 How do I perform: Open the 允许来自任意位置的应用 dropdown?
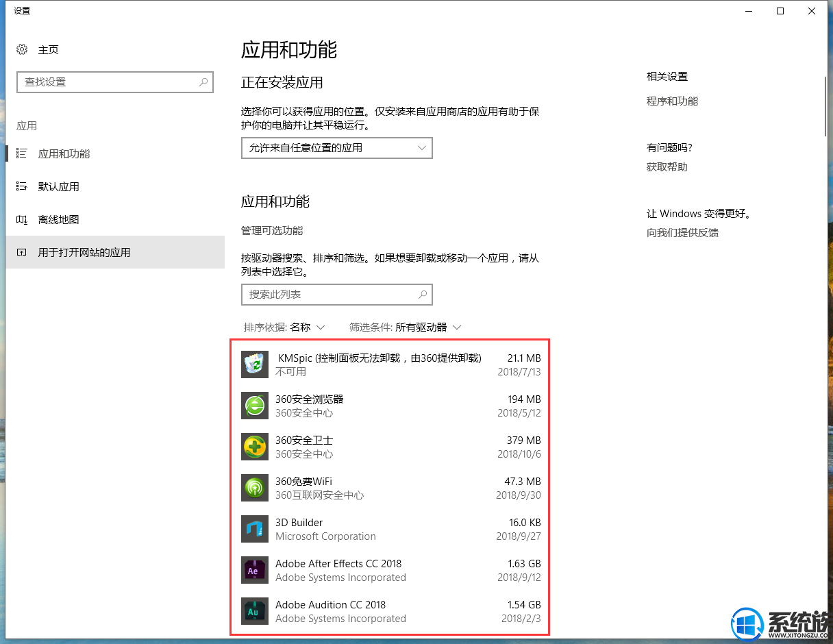[337, 148]
